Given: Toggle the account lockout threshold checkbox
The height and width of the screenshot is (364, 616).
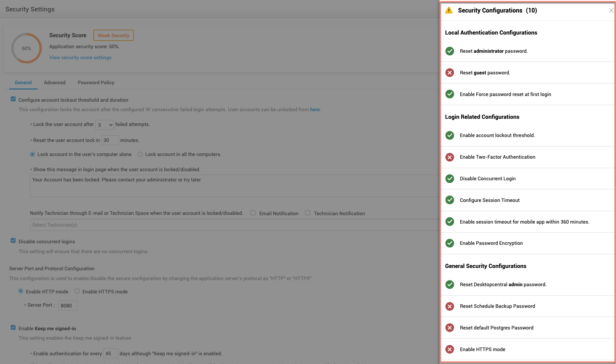Looking at the screenshot, I should point(13,99).
